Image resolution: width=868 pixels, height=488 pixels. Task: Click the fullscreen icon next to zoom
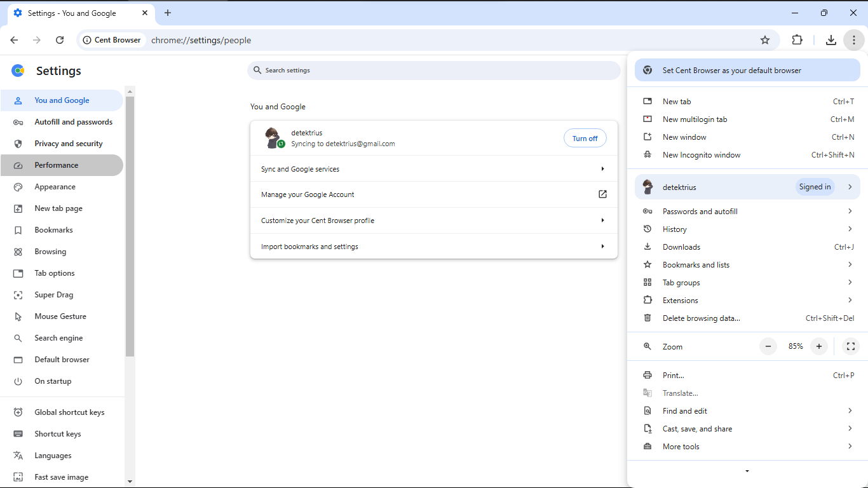(850, 346)
